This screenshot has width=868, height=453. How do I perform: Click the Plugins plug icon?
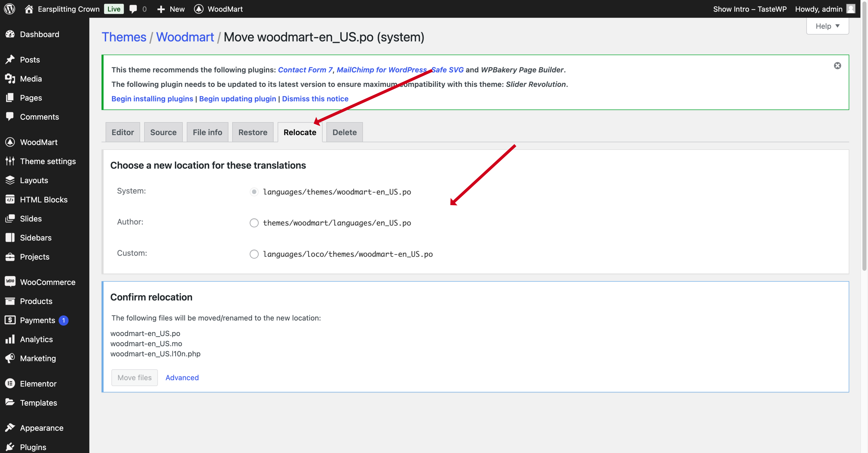pos(10,447)
